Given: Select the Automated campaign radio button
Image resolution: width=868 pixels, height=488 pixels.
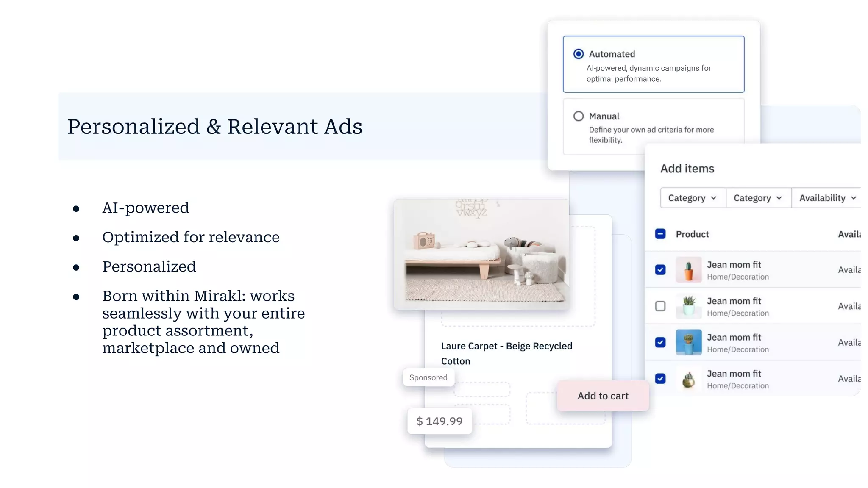Looking at the screenshot, I should [x=579, y=54].
